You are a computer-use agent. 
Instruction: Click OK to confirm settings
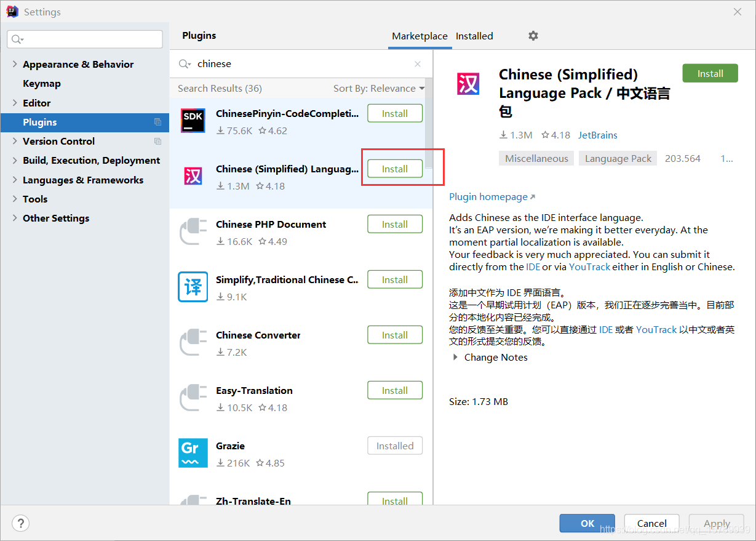click(587, 523)
